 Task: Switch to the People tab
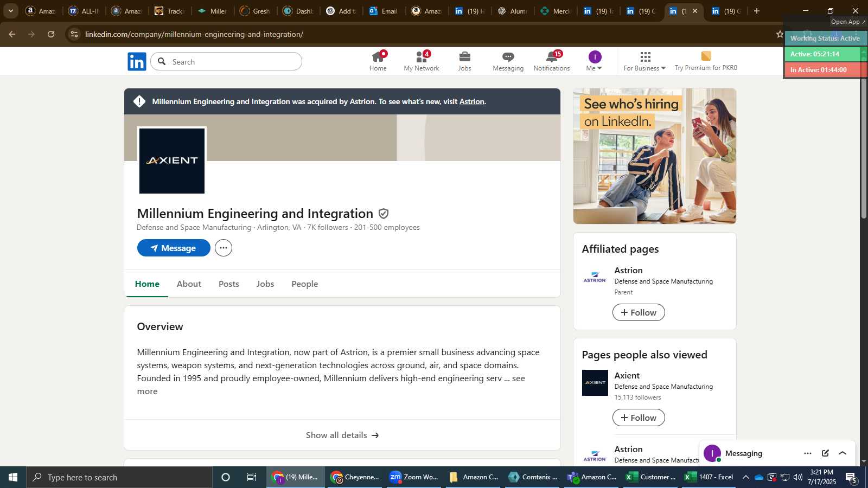(x=305, y=284)
